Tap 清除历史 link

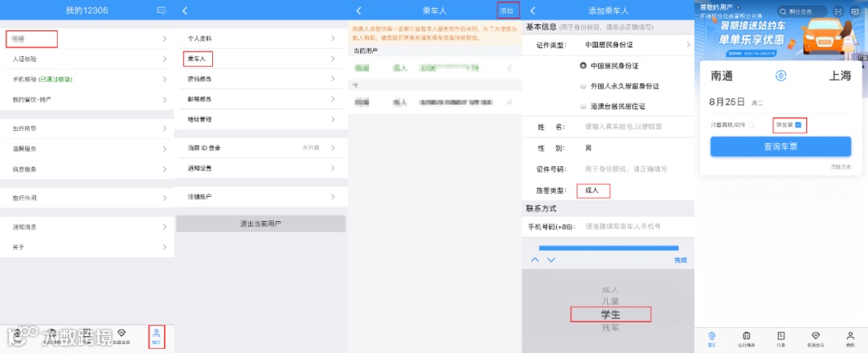841,166
